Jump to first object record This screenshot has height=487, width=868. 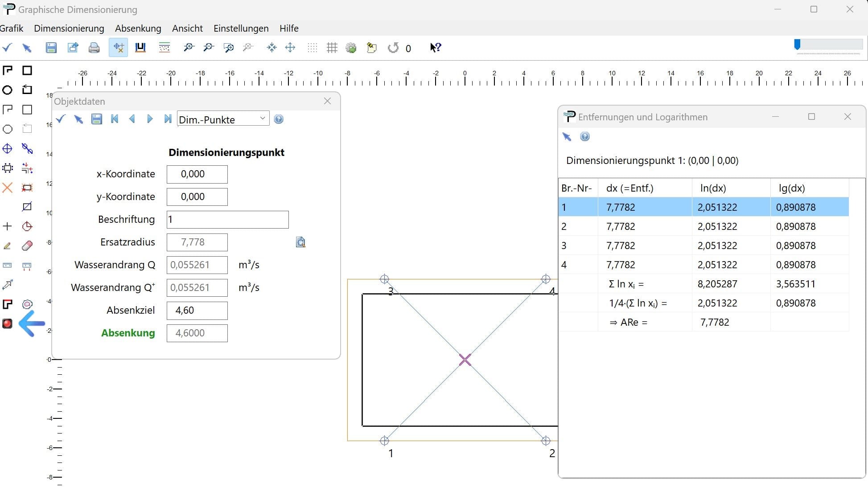click(x=115, y=119)
